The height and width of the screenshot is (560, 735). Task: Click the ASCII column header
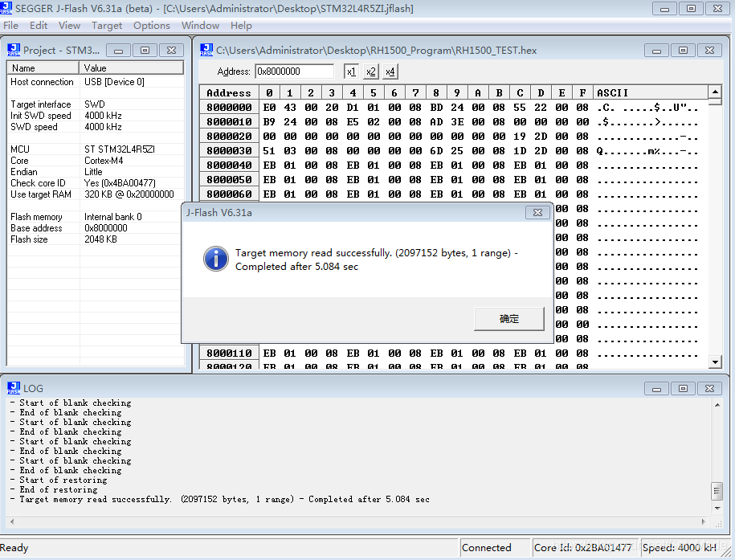tap(650, 93)
